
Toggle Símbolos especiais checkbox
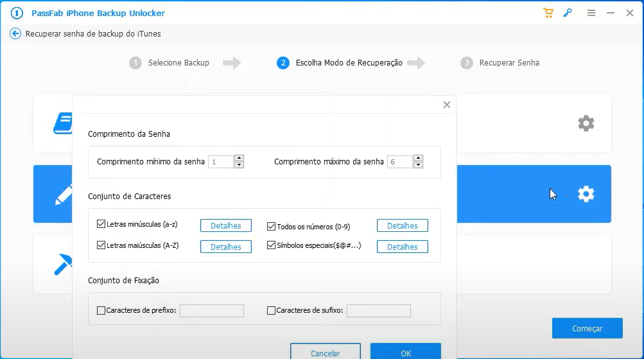coord(272,245)
